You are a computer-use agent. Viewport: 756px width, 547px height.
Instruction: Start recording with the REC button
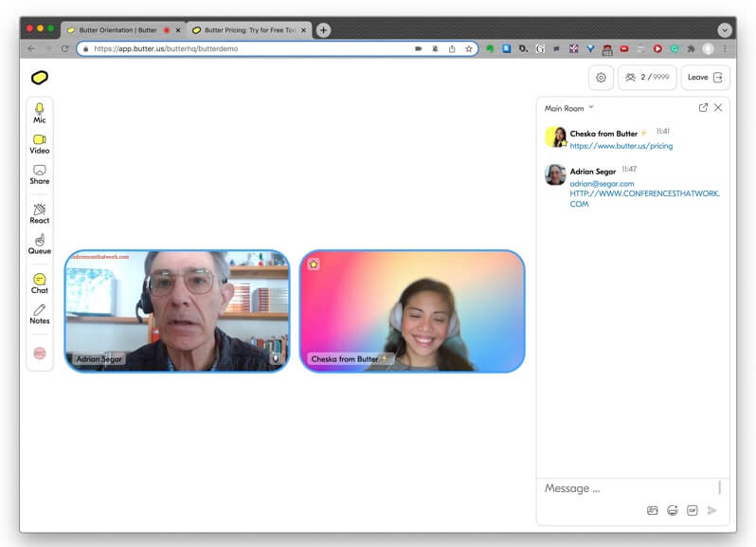tap(40, 354)
